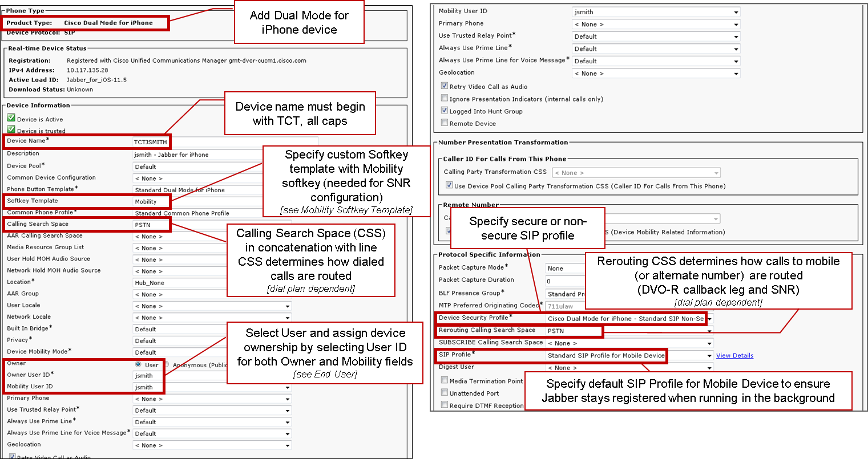Viewport: 868px width, 459px height.
Task: Toggle Use Device Pool Calling Party Transformation CSS
Action: click(x=449, y=185)
